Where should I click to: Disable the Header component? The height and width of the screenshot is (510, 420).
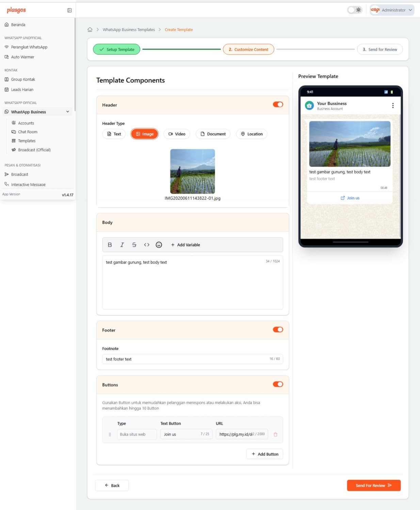click(278, 104)
